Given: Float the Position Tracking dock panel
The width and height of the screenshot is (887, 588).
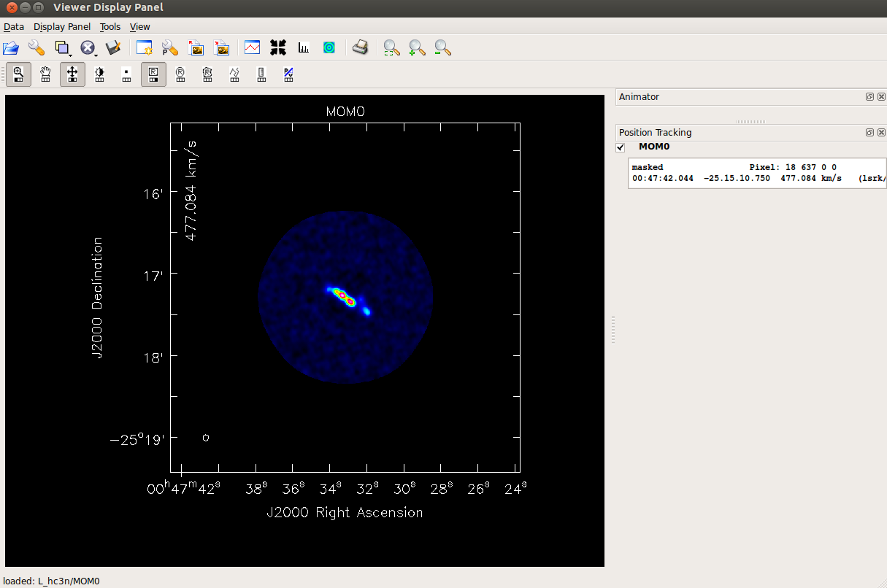Looking at the screenshot, I should 869,132.
